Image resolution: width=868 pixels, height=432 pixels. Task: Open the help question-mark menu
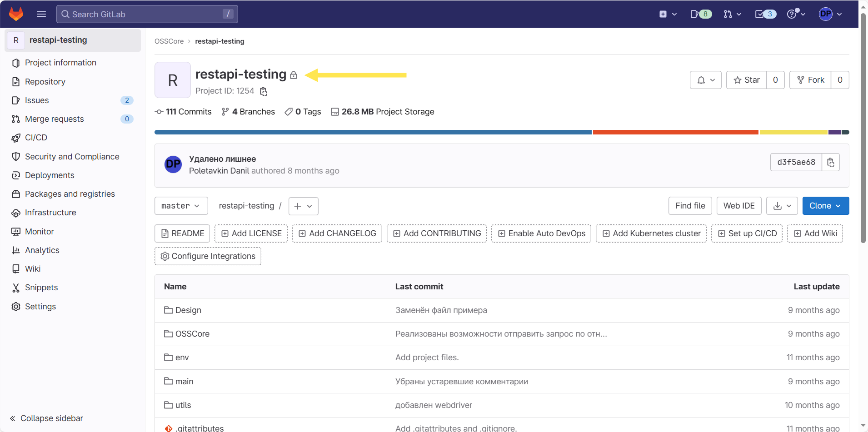click(796, 14)
